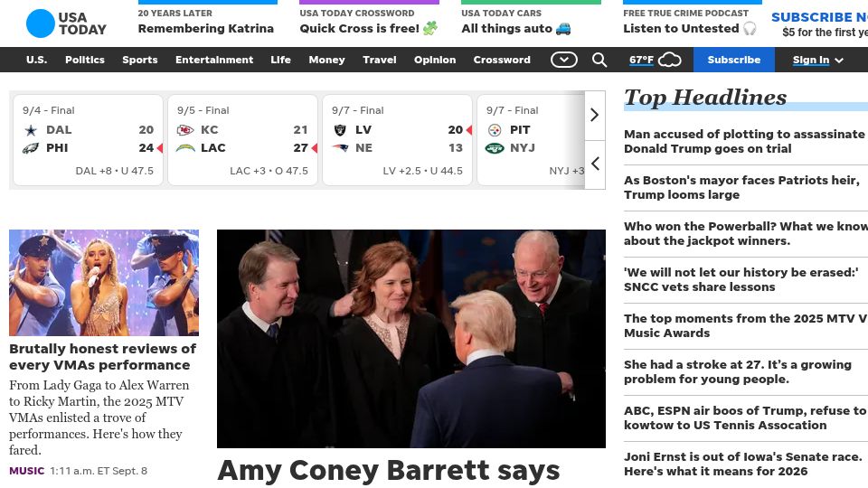Click the Dallas Cowboys star logo

(31, 130)
